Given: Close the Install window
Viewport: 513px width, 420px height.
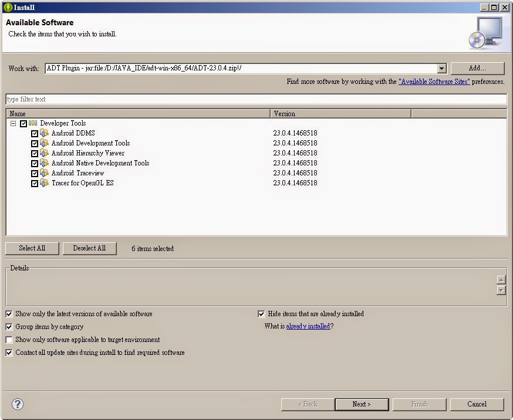Looking at the screenshot, I should tap(505, 7).
